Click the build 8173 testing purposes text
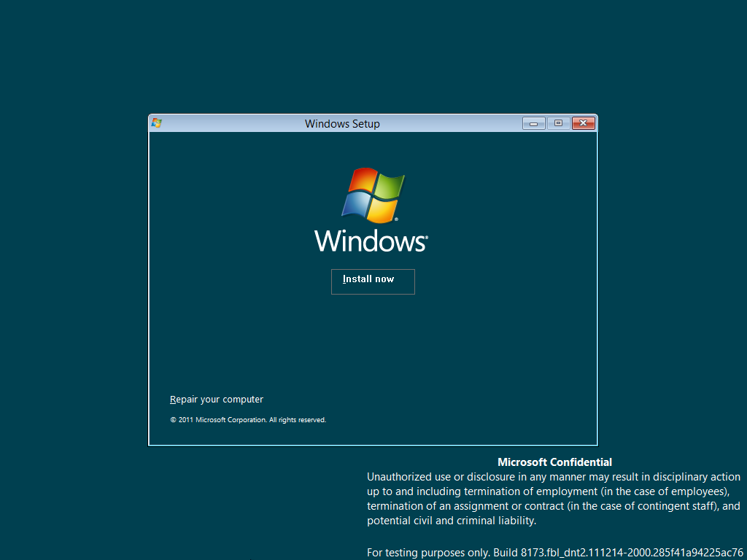Screen dimensions: 747x560 pos(555,553)
